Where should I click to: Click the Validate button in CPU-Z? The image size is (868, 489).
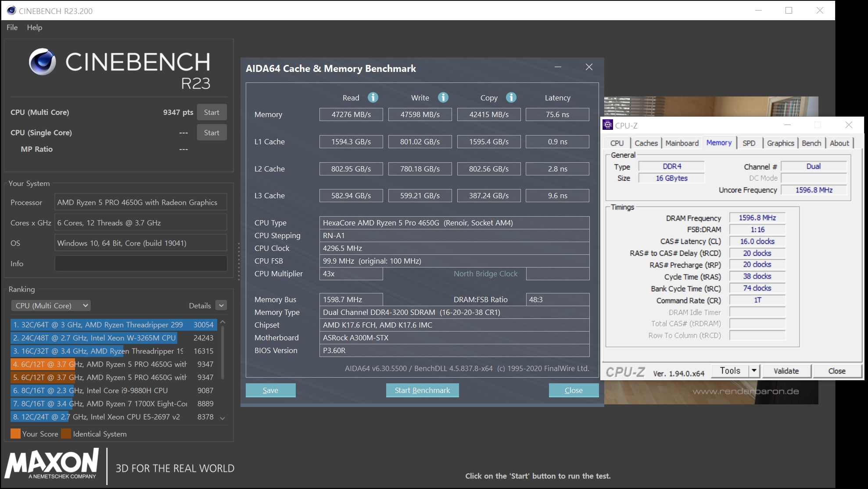click(x=786, y=371)
